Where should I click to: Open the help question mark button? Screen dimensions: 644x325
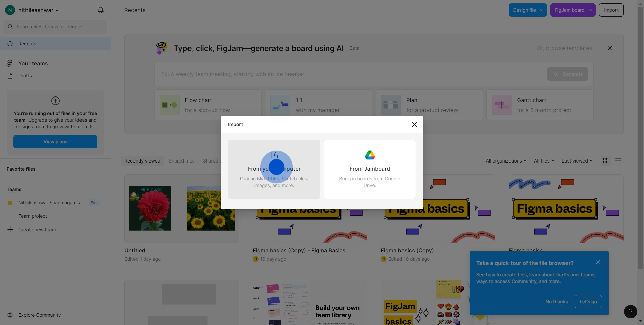coord(630,312)
